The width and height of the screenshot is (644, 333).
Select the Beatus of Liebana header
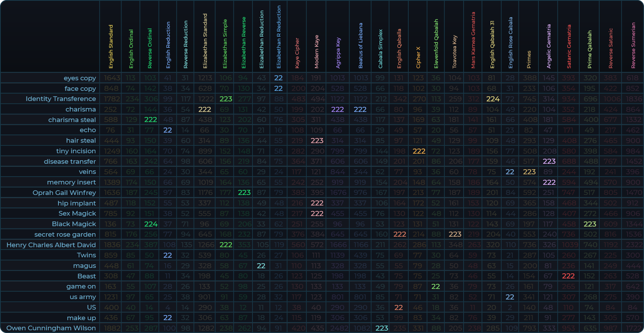click(360, 45)
